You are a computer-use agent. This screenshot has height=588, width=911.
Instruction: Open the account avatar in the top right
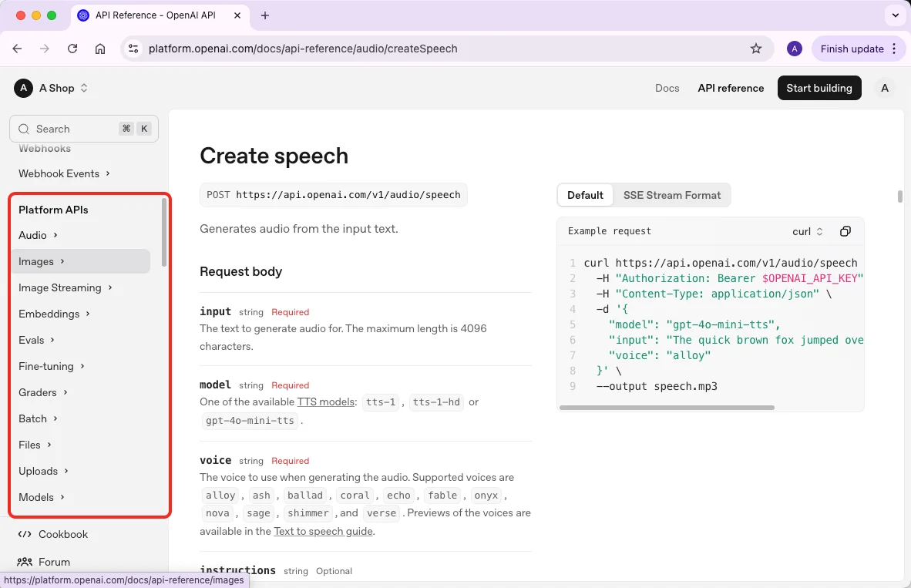pos(885,88)
